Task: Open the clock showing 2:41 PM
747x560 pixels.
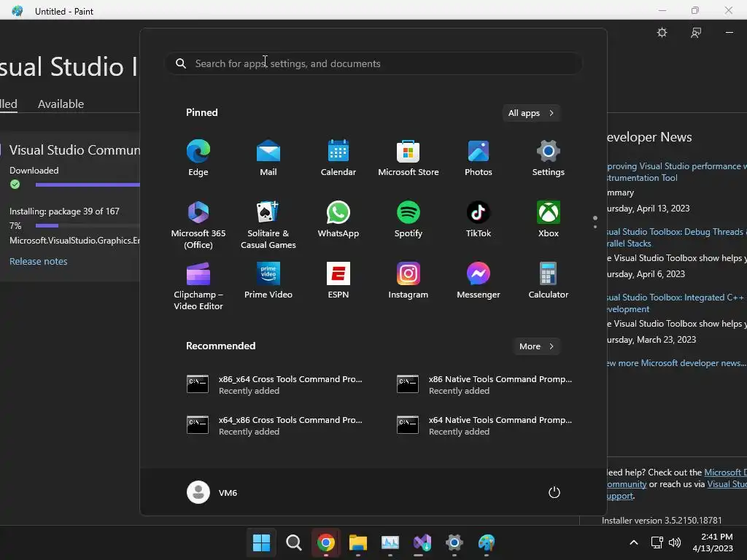Action: tap(713, 542)
